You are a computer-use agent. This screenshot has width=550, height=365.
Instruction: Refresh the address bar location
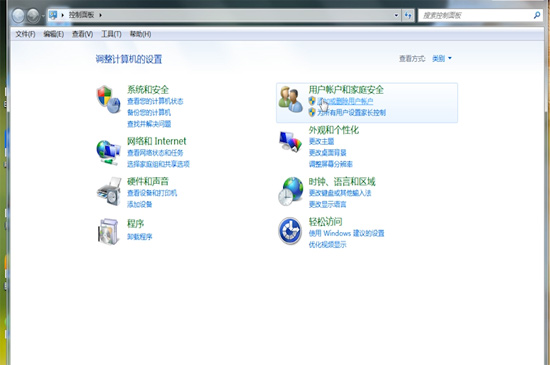tap(408, 15)
